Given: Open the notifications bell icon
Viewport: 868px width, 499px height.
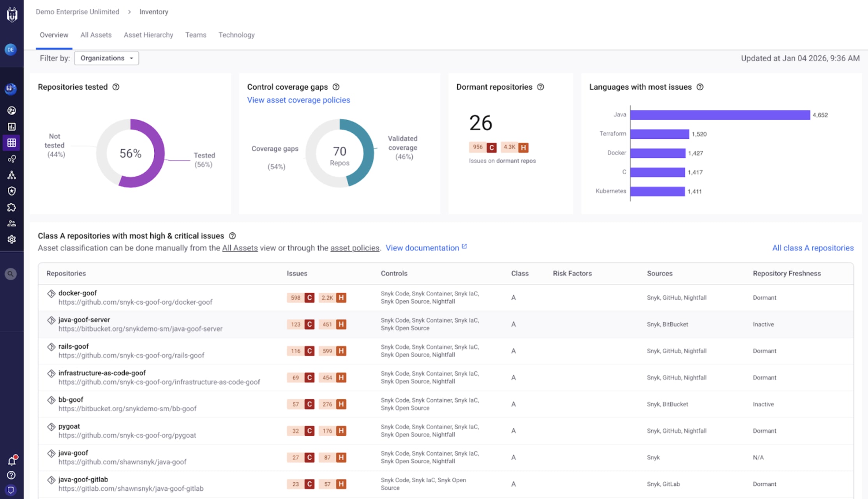Looking at the screenshot, I should tap(12, 461).
